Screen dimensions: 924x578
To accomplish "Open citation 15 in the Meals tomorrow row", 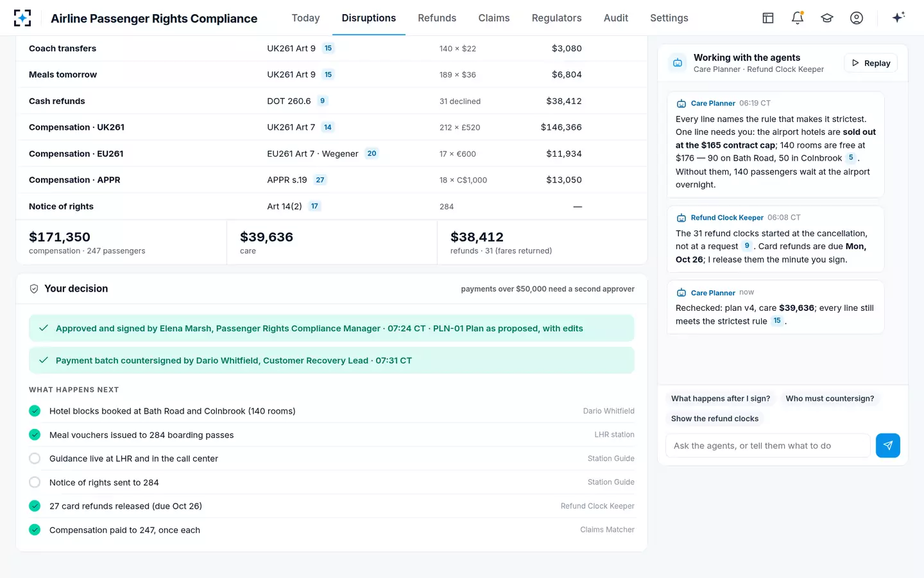I will 328,74.
